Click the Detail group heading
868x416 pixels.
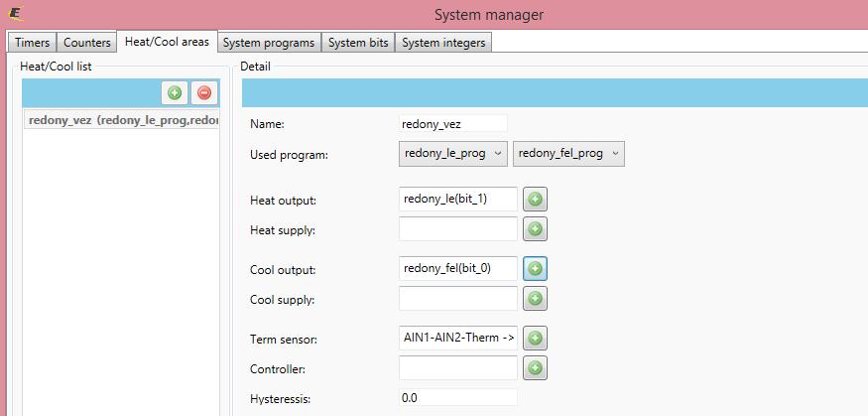pyautogui.click(x=255, y=67)
